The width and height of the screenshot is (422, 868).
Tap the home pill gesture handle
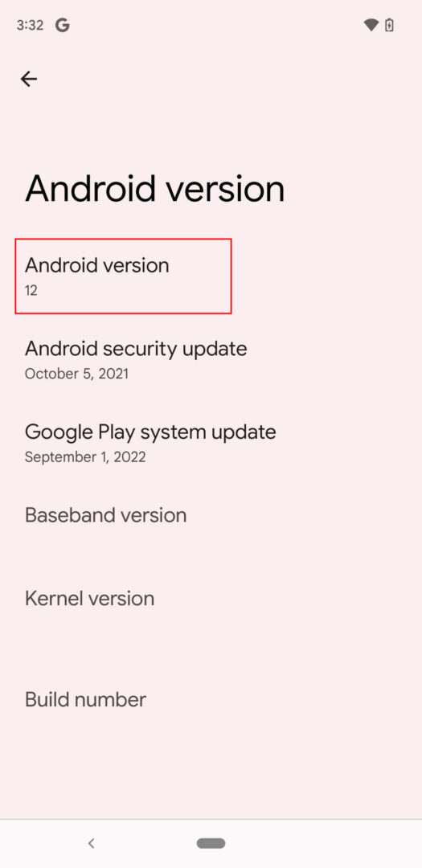[211, 843]
